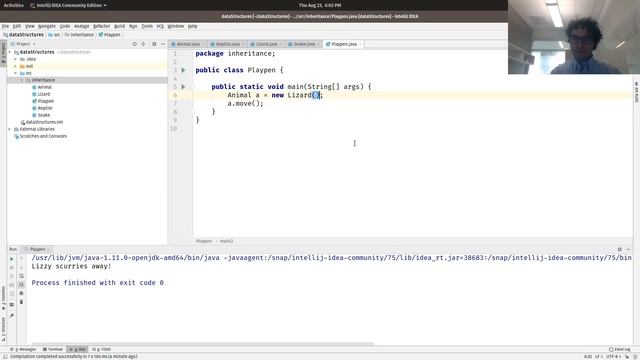Open the Build menu
640x360 pixels.
coord(120,26)
